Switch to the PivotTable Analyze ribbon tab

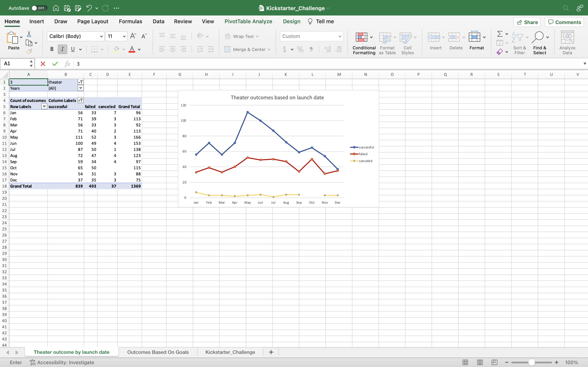click(248, 21)
